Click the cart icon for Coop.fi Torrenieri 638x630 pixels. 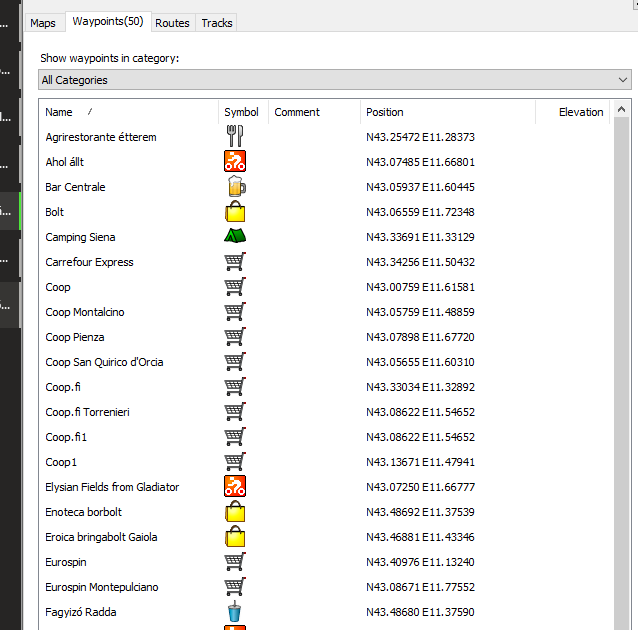click(x=235, y=411)
